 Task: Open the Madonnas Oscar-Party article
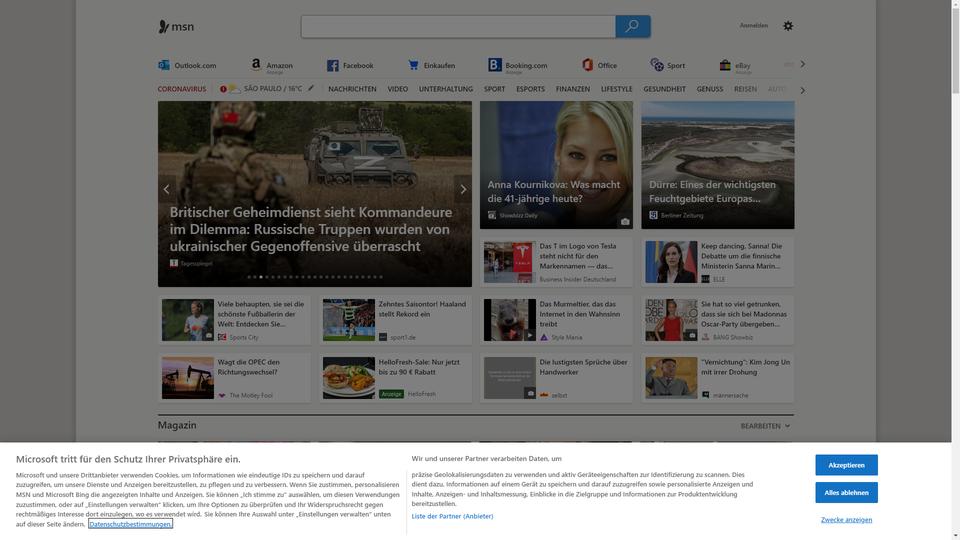point(718,320)
